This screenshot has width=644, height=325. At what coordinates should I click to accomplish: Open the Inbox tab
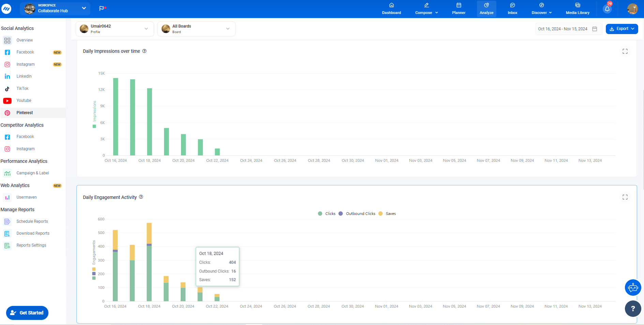(x=512, y=9)
